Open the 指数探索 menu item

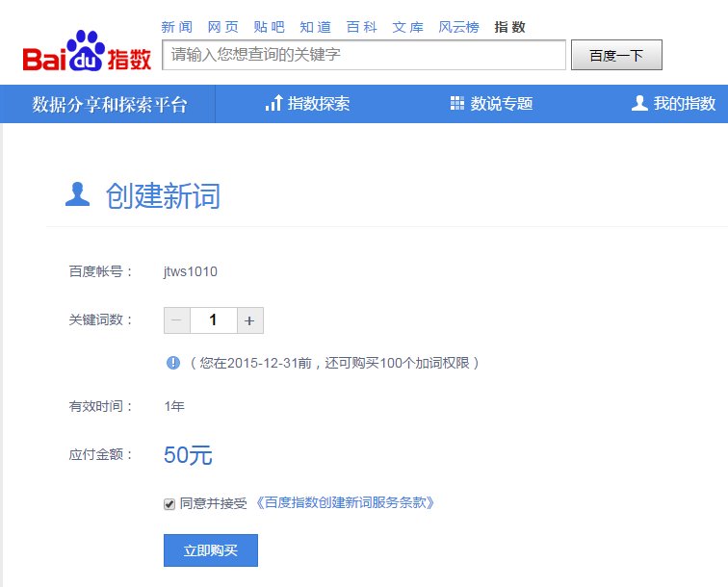point(307,103)
